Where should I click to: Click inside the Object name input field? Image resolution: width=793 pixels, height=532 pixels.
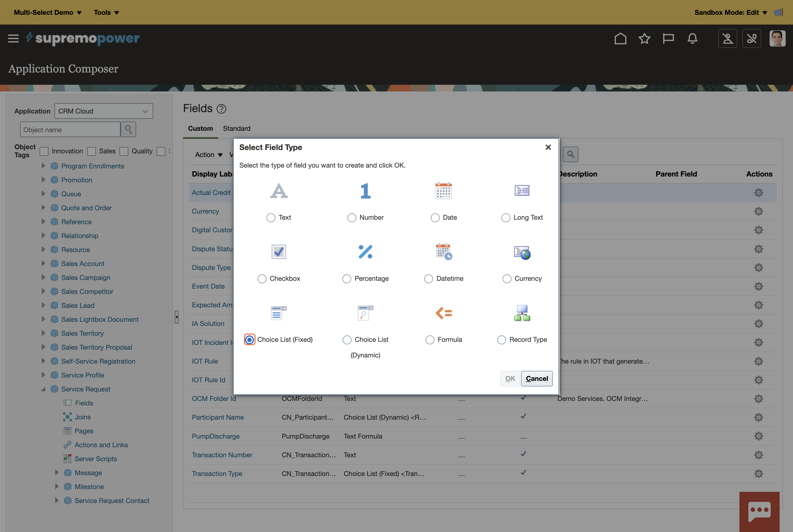(x=69, y=129)
